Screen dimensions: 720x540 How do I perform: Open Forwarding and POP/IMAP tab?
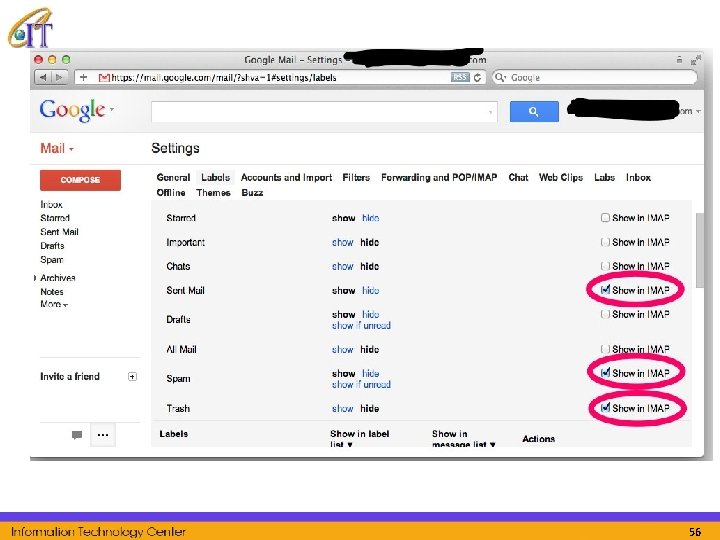click(x=439, y=178)
